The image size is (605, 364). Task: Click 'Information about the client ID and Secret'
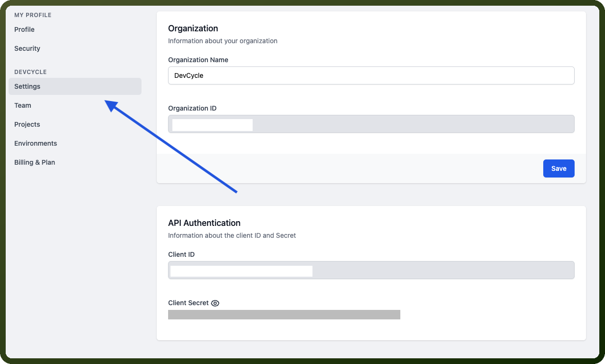[x=232, y=235]
